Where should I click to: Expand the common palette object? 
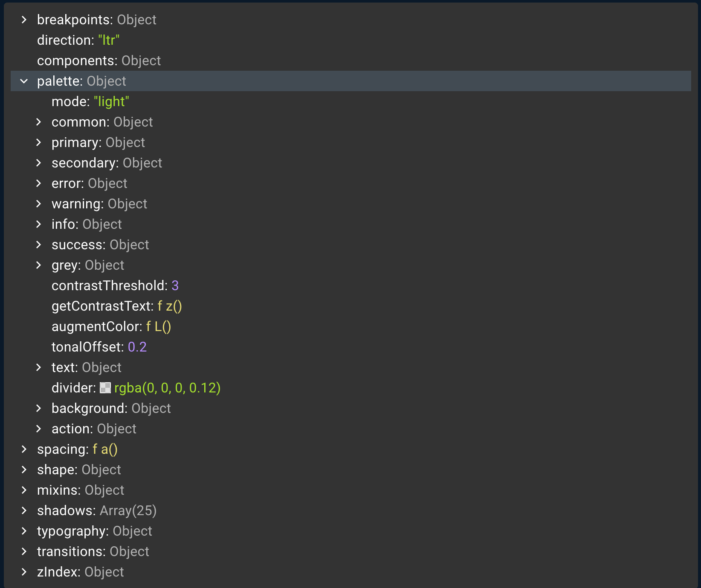[39, 122]
